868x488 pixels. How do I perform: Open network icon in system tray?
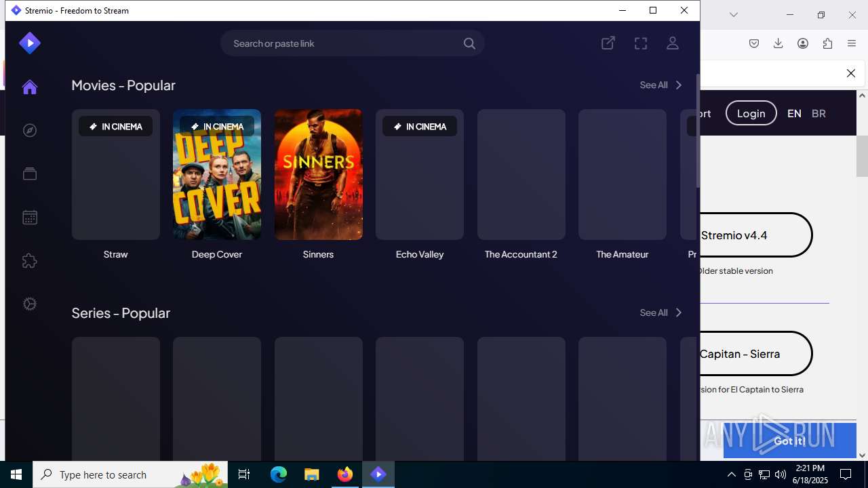click(x=764, y=474)
